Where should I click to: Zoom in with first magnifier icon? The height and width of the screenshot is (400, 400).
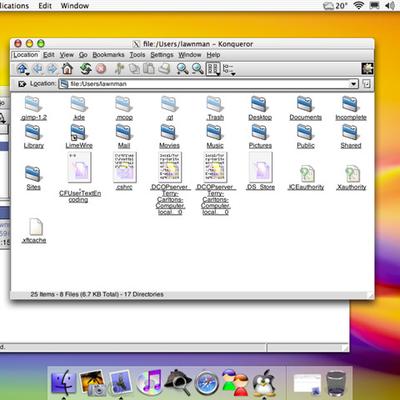pyautogui.click(x=182, y=69)
